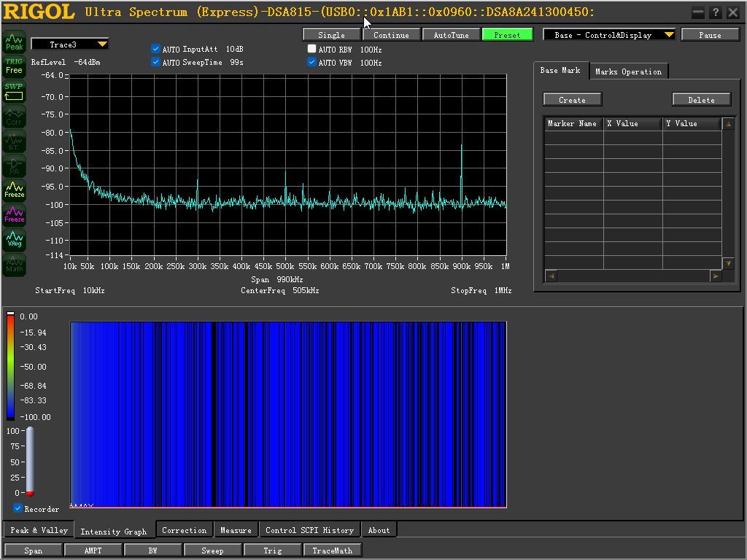
Task: Click the intensity graph waterfall display
Action: point(288,414)
